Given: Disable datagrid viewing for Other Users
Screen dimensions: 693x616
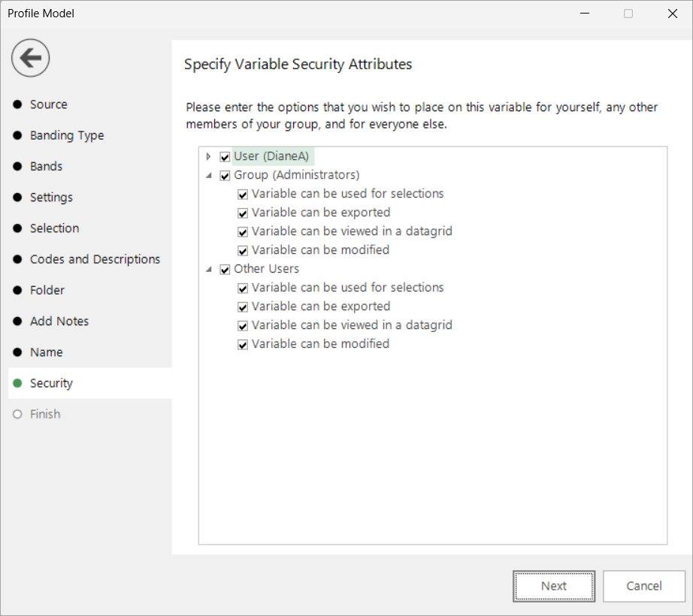Looking at the screenshot, I should click(x=243, y=326).
